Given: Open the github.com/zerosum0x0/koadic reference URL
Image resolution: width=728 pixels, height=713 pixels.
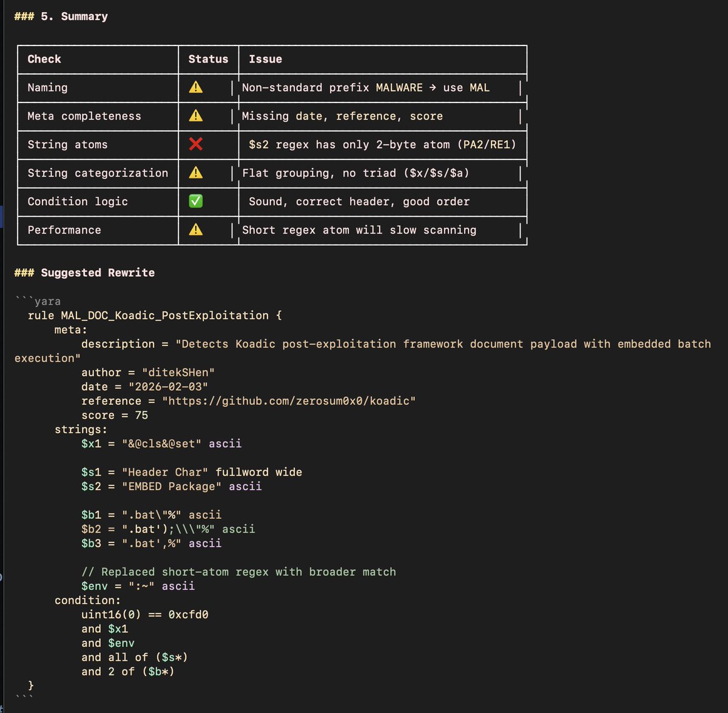Looking at the screenshot, I should click(289, 401).
